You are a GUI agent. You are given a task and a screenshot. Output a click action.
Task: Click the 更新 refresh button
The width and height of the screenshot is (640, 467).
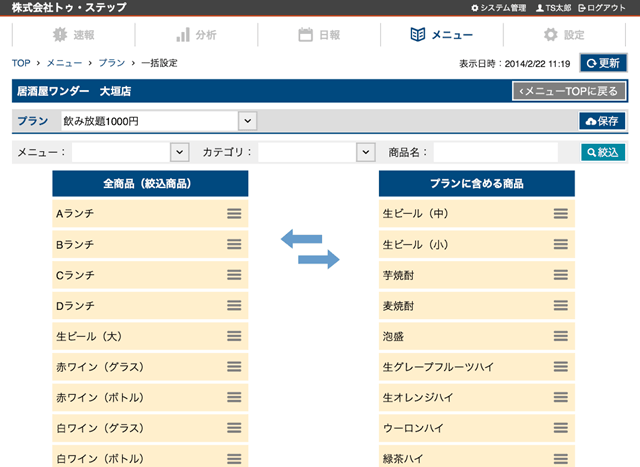pos(603,63)
